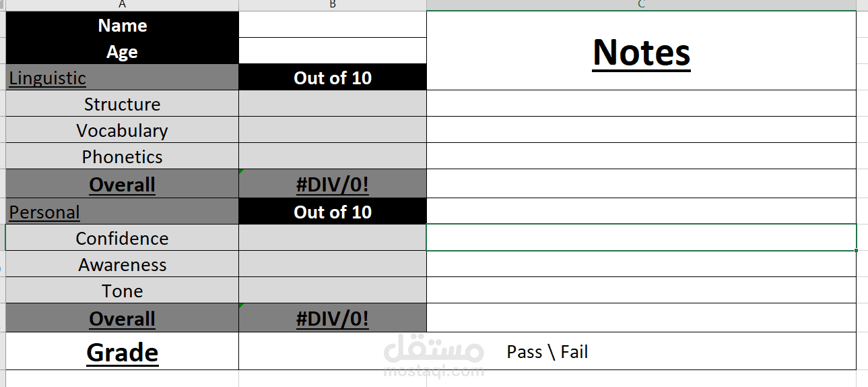Image resolution: width=868 pixels, height=387 pixels.
Task: Click the notes cell beside Structure
Action: coord(641,104)
